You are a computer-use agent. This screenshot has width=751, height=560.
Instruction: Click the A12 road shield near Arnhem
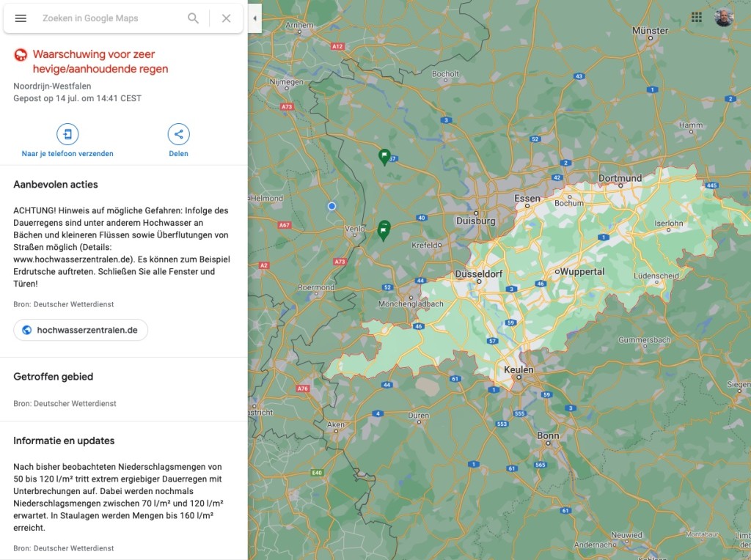(337, 46)
